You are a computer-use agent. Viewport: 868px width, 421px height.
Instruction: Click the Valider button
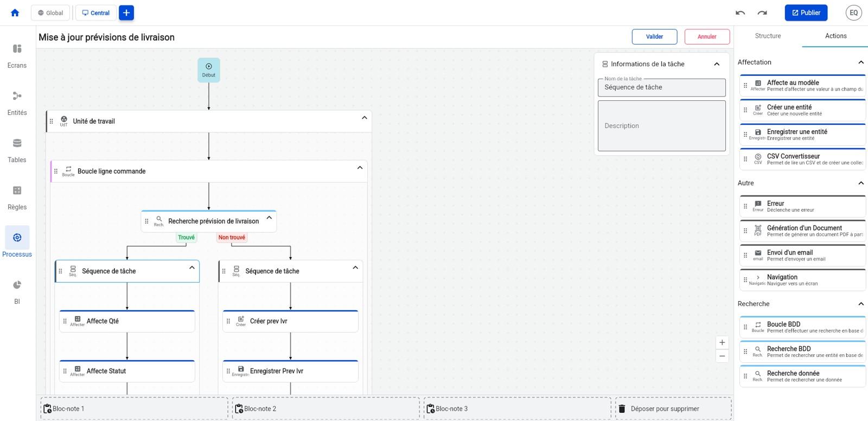pyautogui.click(x=654, y=36)
